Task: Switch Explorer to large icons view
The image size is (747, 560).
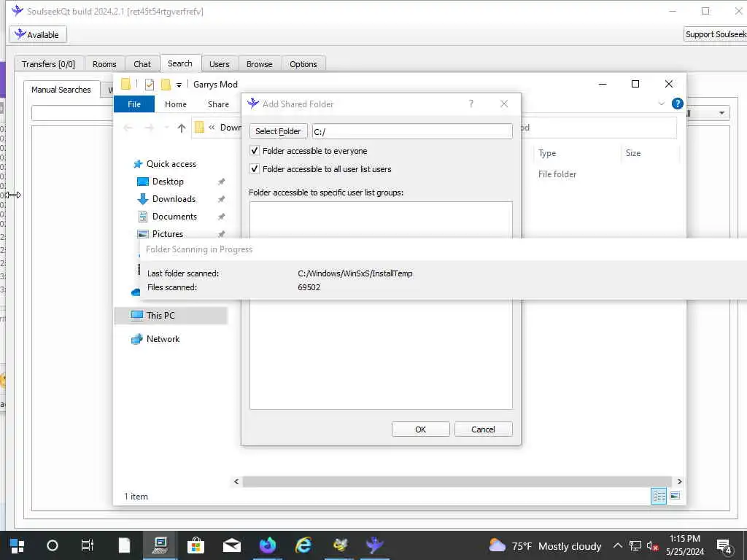Action: [x=675, y=496]
